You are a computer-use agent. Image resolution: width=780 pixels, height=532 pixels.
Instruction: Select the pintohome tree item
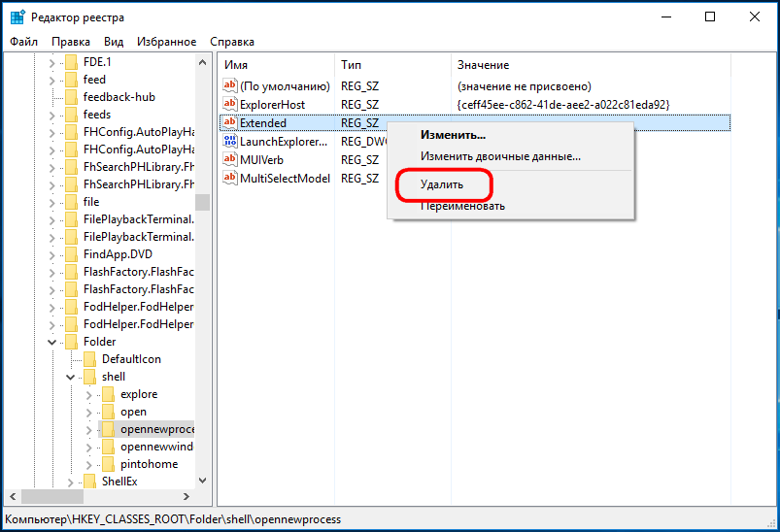pyautogui.click(x=149, y=464)
